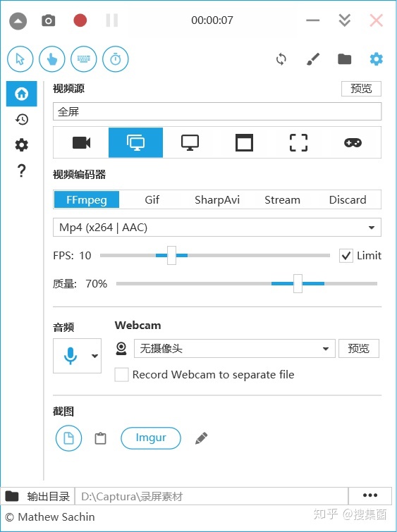The image size is (397, 532).
Task: Toggle mouse clicks overlay hand icon
Action: coord(52,59)
